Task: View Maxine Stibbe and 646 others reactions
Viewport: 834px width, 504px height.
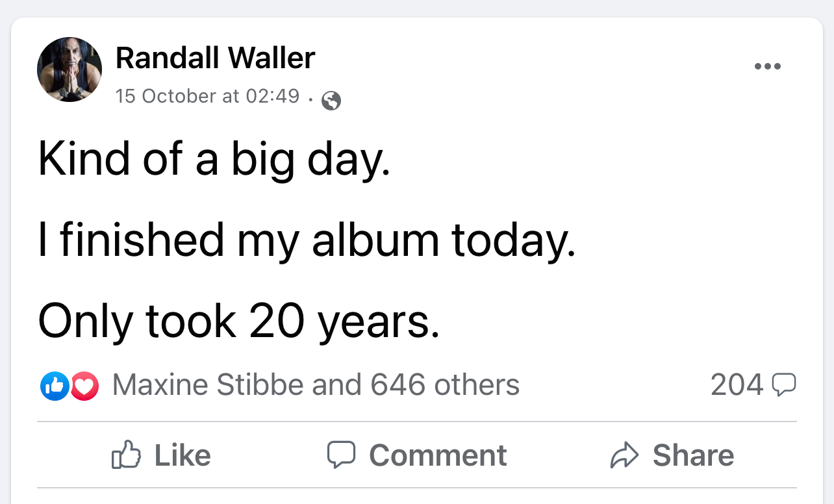Action: click(x=316, y=384)
